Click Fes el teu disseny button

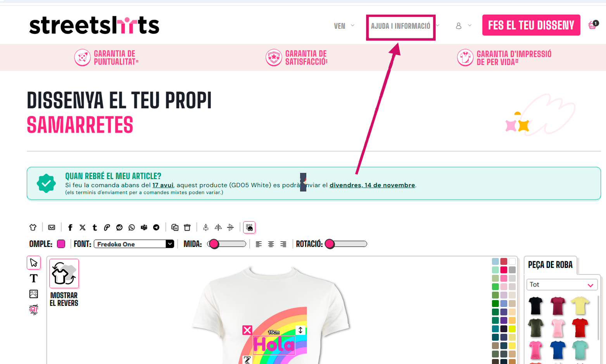pyautogui.click(x=531, y=25)
